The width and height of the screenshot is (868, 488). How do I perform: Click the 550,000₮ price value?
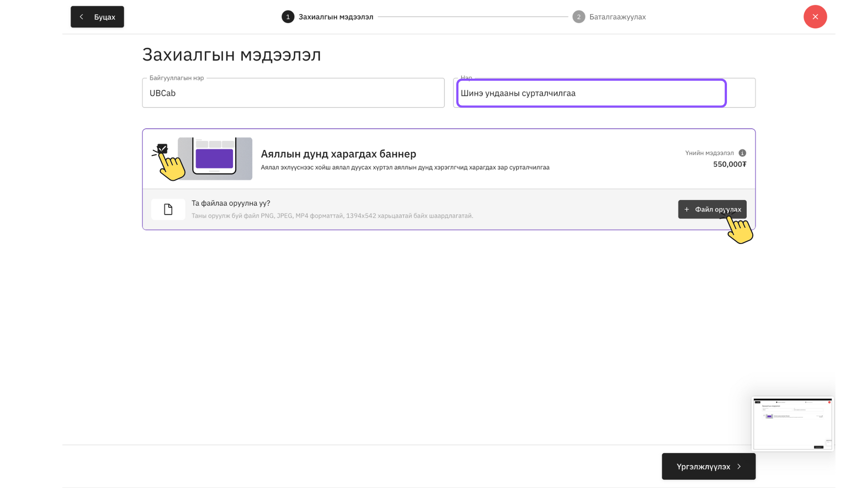[x=730, y=164]
